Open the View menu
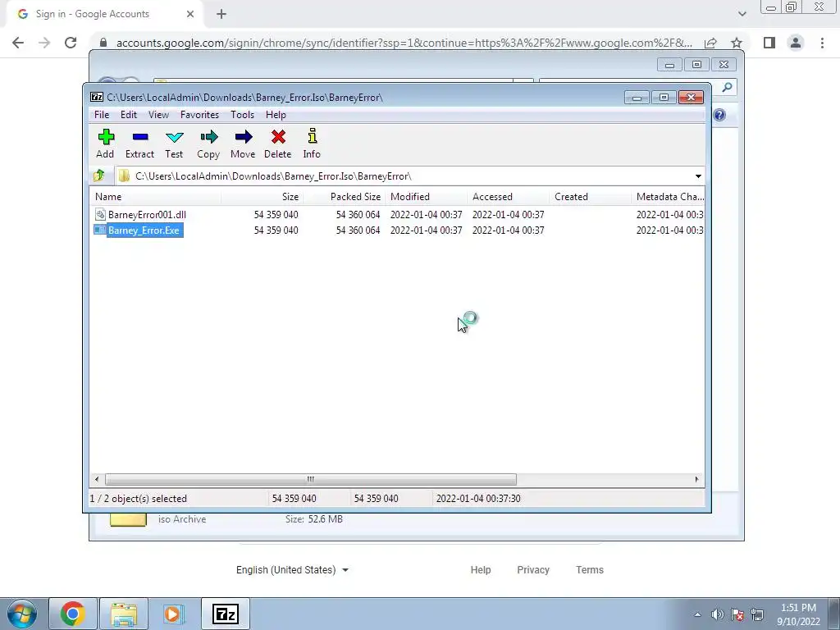The width and height of the screenshot is (840, 630). pos(158,114)
